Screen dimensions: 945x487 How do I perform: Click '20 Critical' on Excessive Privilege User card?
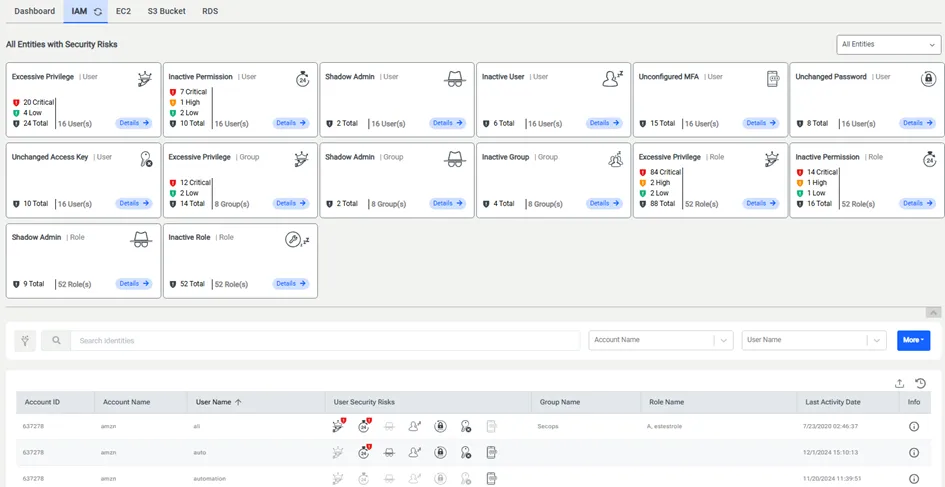pos(39,102)
